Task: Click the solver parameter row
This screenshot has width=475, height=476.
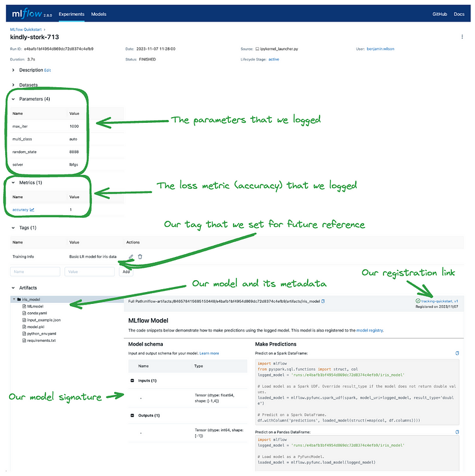Action: click(67, 165)
